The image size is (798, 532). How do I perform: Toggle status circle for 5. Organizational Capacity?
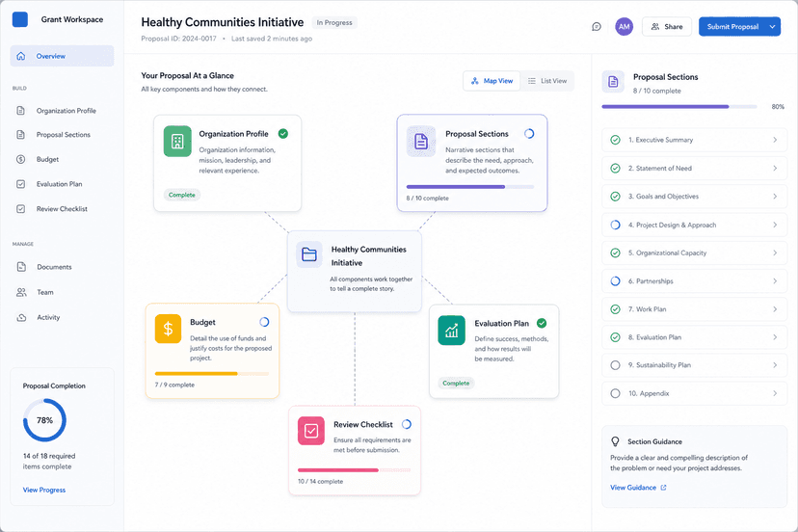(615, 253)
